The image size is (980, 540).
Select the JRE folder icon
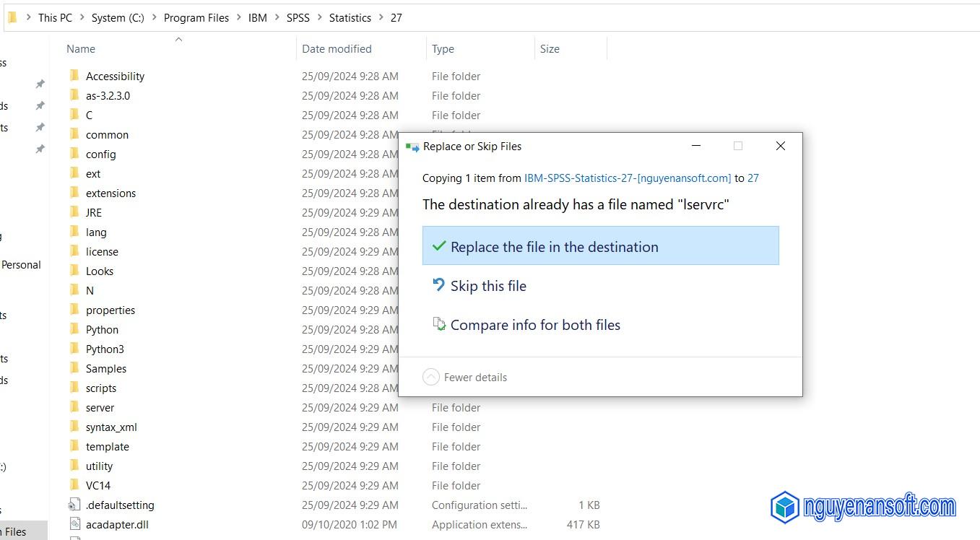pos(74,212)
